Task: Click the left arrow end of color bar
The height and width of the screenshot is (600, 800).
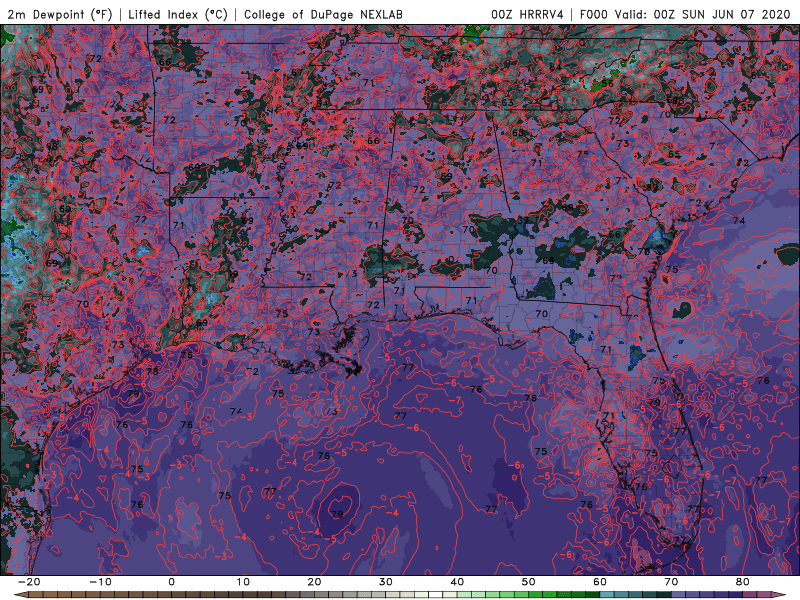Action: click(x=19, y=595)
